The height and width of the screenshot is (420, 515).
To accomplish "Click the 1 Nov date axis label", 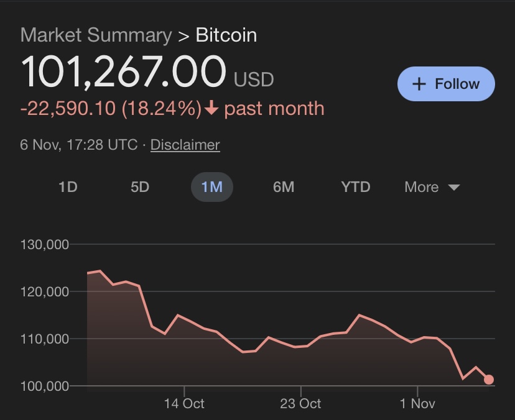I will click(x=418, y=404).
